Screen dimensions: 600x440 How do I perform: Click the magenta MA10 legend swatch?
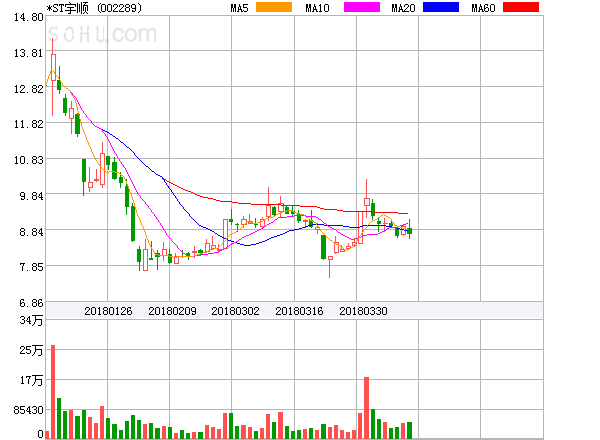pos(362,7)
